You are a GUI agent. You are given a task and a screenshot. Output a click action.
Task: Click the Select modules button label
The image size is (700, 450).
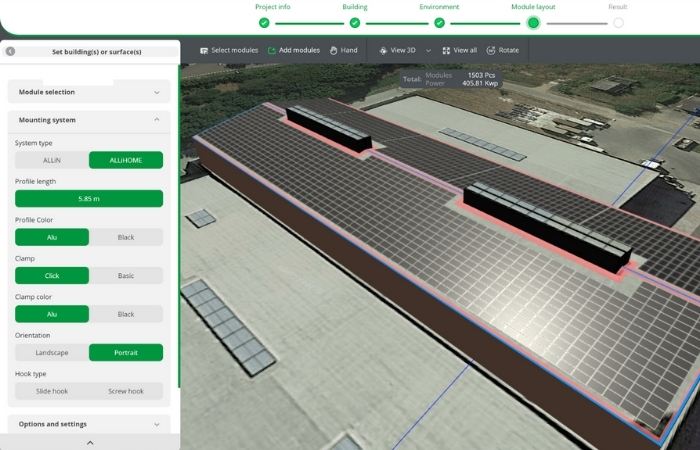pyautogui.click(x=235, y=50)
